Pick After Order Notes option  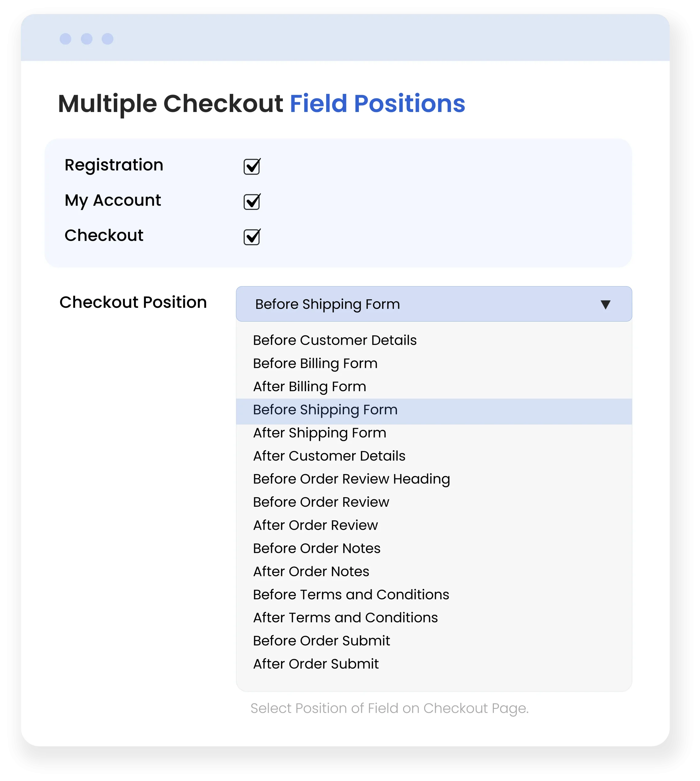[x=311, y=571]
